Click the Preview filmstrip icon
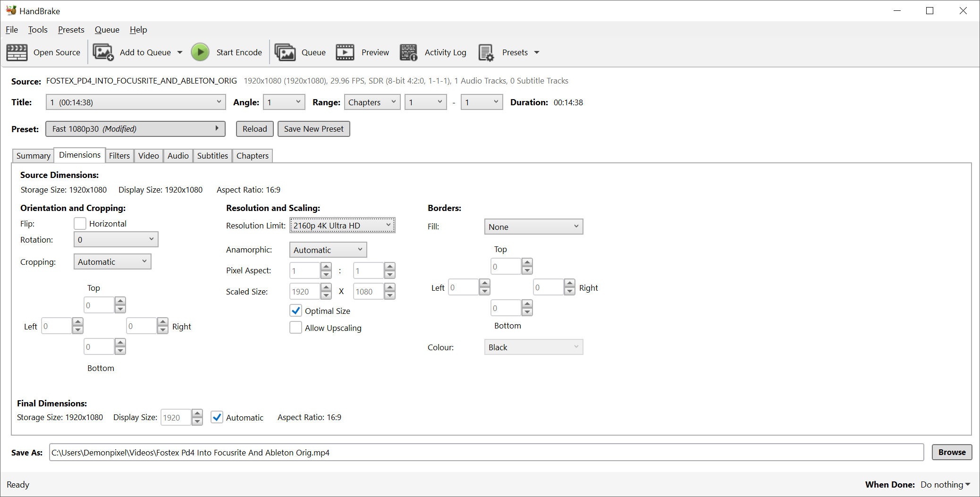980x497 pixels. point(345,52)
